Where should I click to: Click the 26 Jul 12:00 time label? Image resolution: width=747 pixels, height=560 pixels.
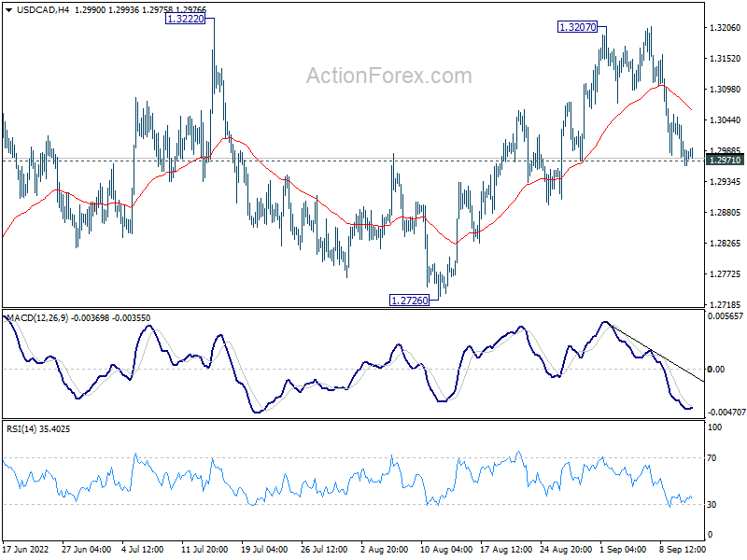[x=324, y=549]
